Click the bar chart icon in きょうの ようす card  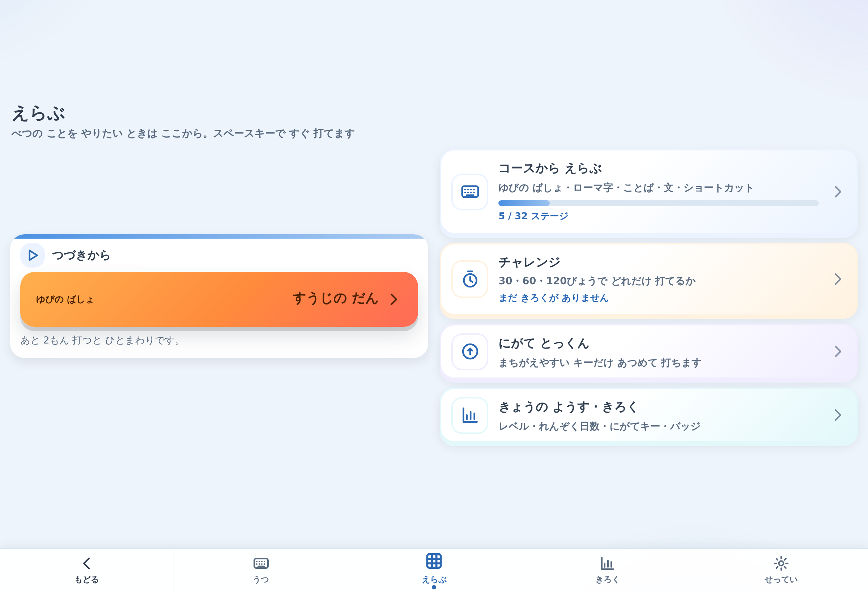point(470,415)
